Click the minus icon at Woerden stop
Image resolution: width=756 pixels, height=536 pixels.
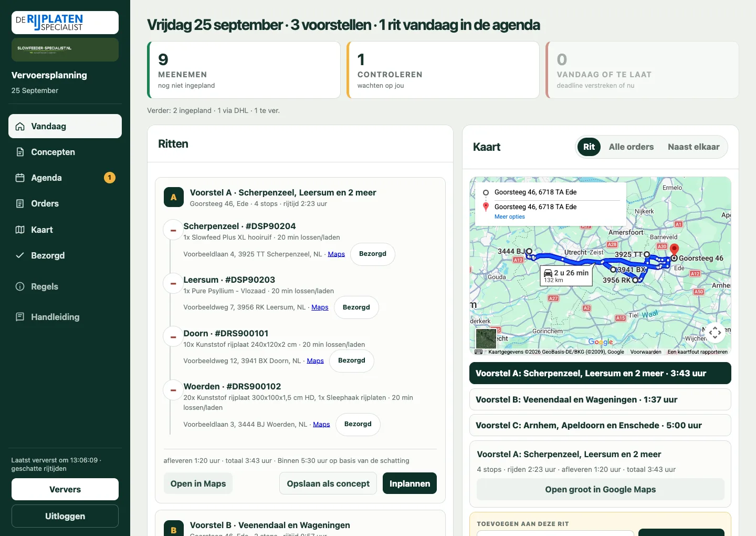[x=173, y=390]
